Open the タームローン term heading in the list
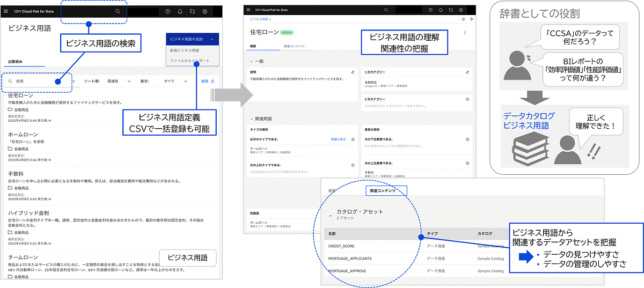 [24, 257]
